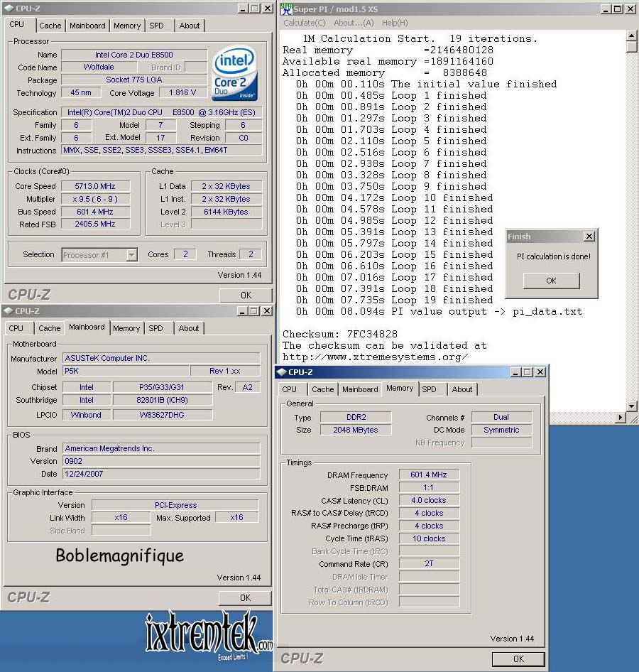Click the FSB:DRAM ratio 1:1
The image size is (639, 672).
point(429,488)
